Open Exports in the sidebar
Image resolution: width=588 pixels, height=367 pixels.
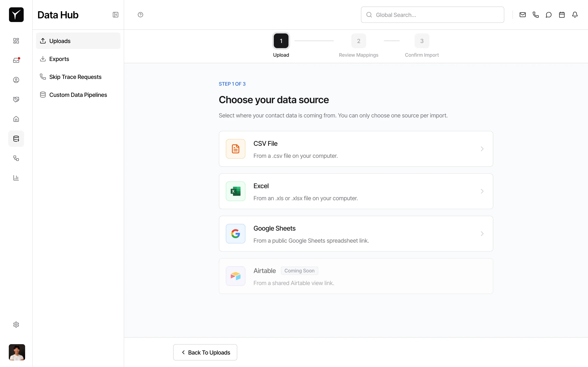(x=59, y=59)
